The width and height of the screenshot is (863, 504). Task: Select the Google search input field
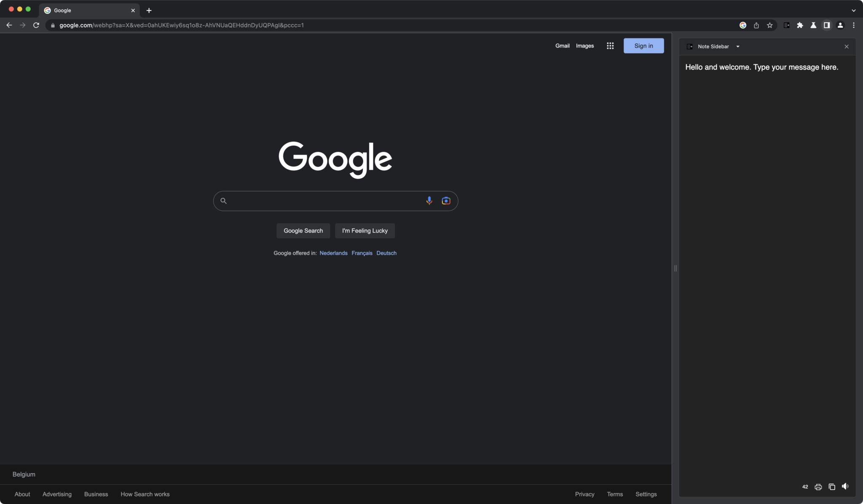point(335,201)
